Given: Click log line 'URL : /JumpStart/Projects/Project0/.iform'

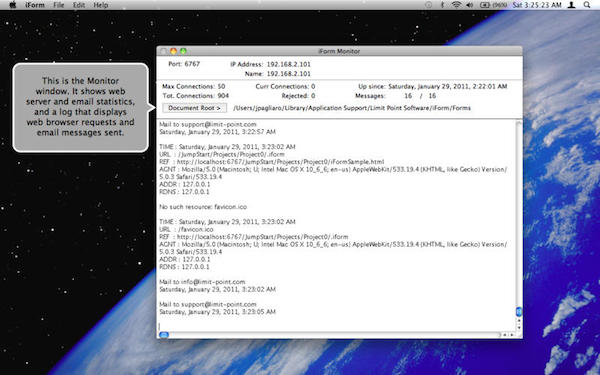Looking at the screenshot, I should tap(222, 154).
